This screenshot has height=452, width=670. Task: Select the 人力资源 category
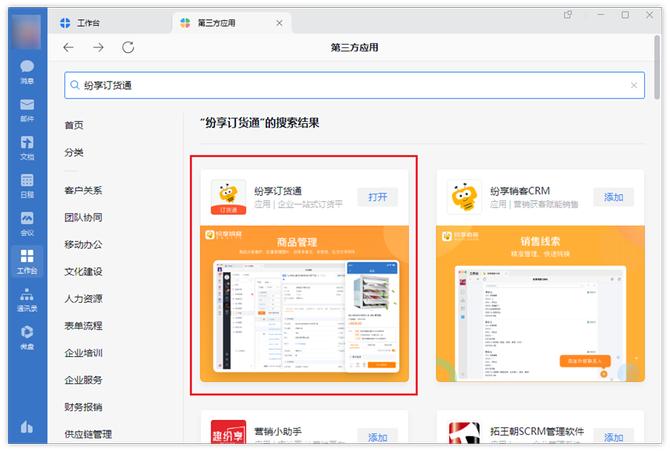[x=83, y=298]
